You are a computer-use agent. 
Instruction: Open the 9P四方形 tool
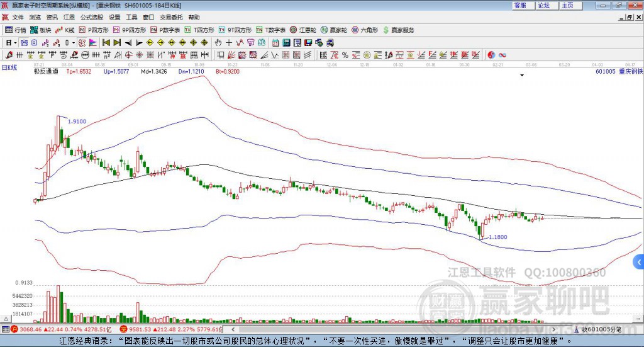(x=130, y=30)
